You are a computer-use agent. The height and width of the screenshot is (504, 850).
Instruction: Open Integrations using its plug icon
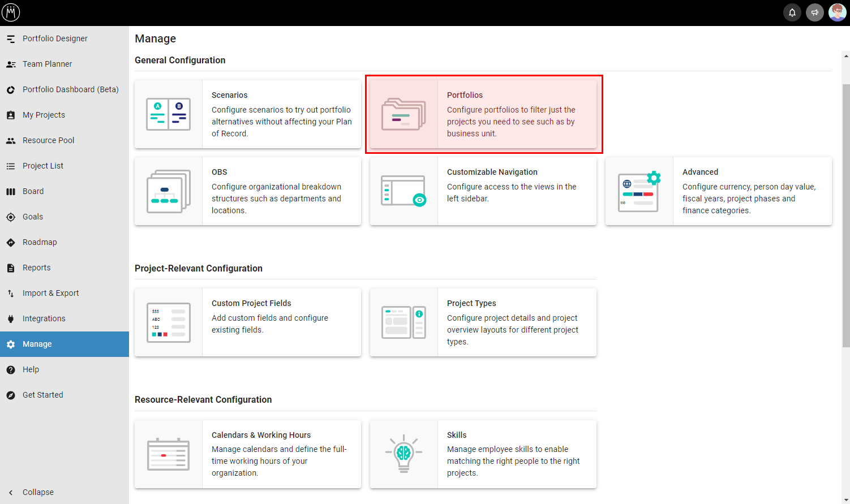[x=11, y=318]
